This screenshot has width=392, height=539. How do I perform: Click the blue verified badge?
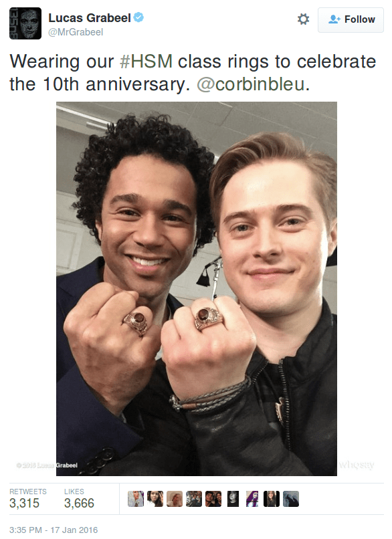point(138,17)
